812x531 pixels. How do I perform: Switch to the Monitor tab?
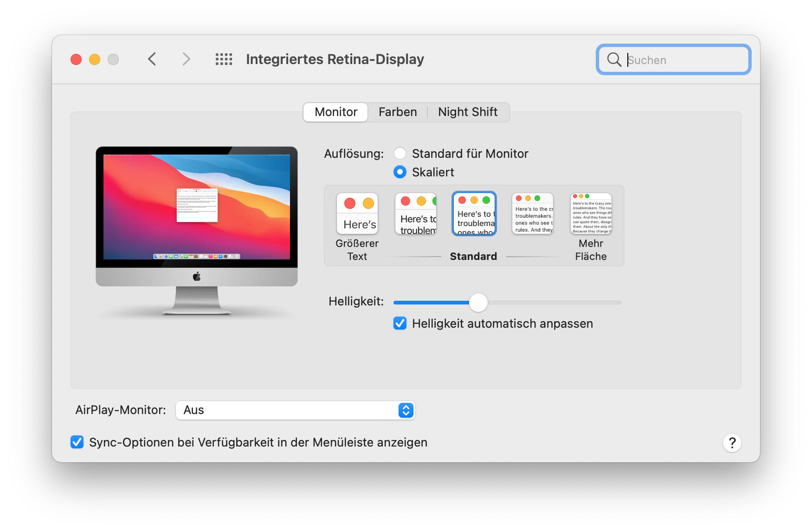(335, 112)
